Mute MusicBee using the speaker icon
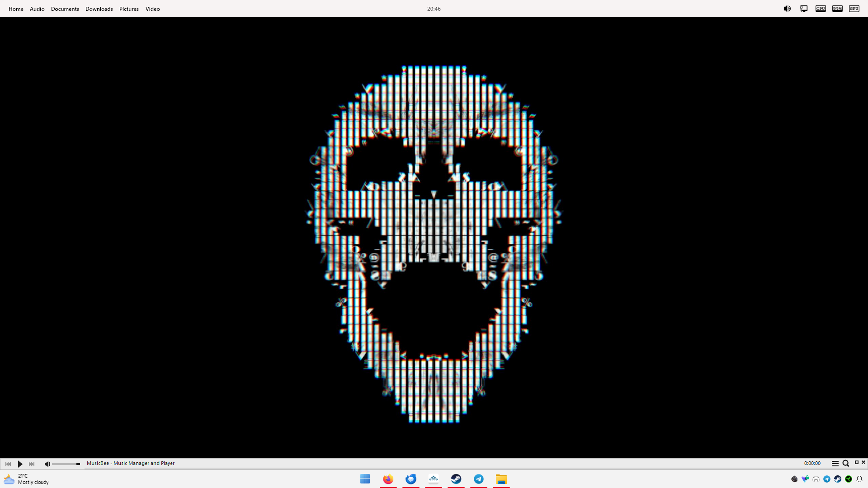868x488 pixels. [x=47, y=464]
